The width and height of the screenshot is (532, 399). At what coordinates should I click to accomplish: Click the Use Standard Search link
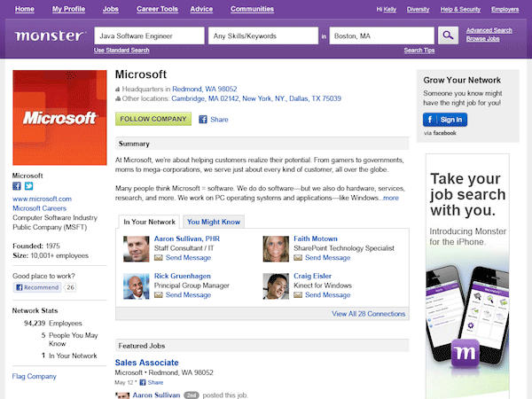(121, 51)
